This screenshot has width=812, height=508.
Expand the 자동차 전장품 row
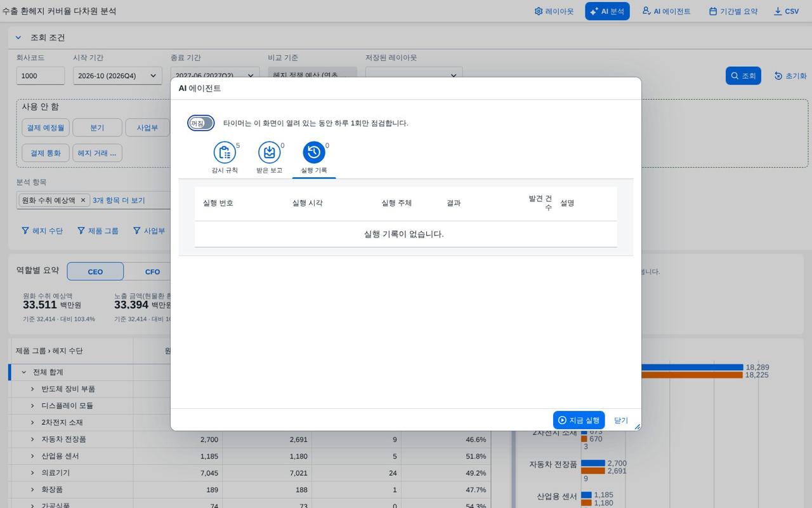(x=33, y=439)
